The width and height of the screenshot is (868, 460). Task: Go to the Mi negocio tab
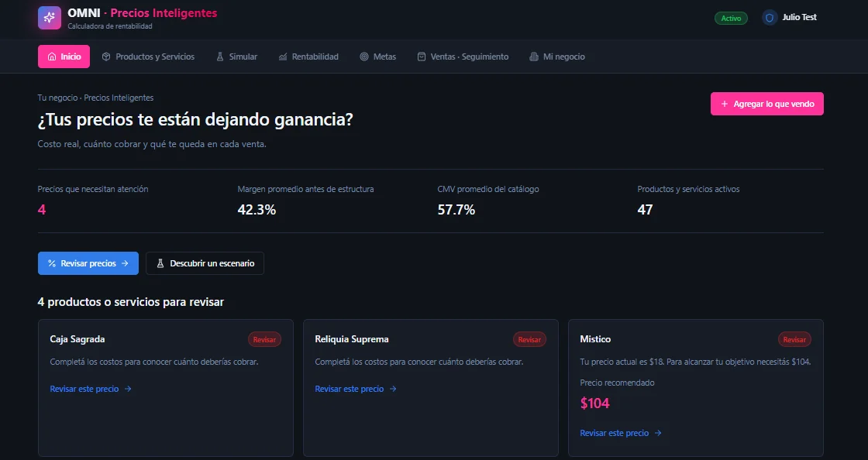coord(557,57)
